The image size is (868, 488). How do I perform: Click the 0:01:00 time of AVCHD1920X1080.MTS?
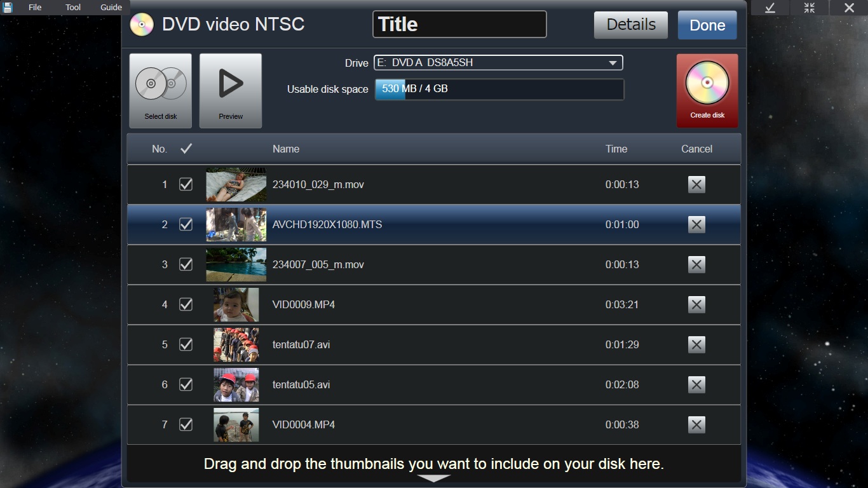622,224
